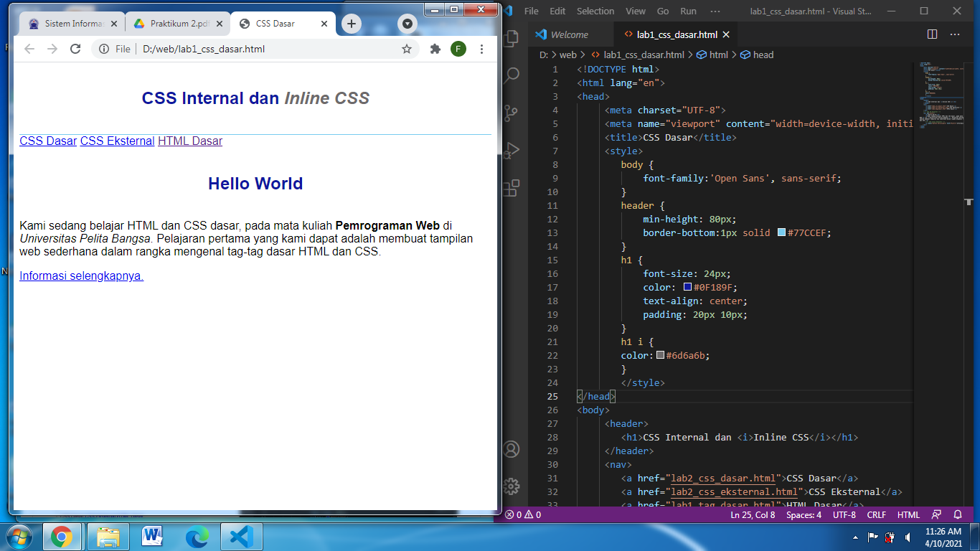Open the CSS Eksternal link on the webpage

[117, 141]
